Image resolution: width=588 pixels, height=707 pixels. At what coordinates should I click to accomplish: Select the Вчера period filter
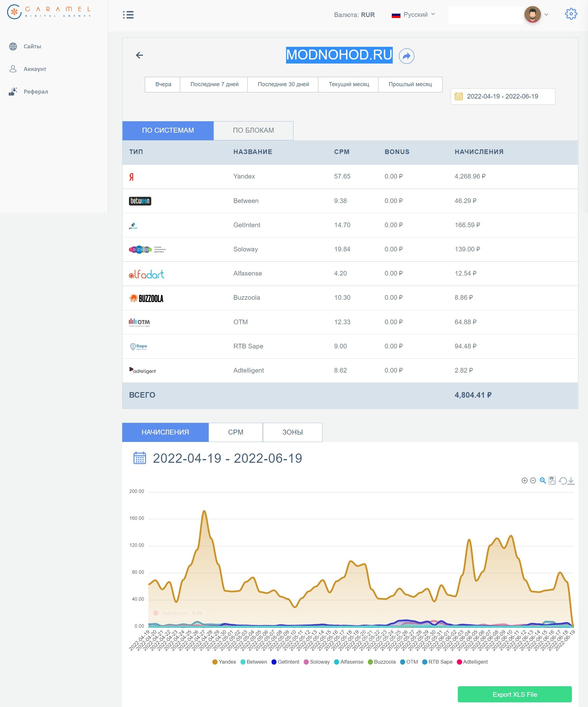(163, 84)
